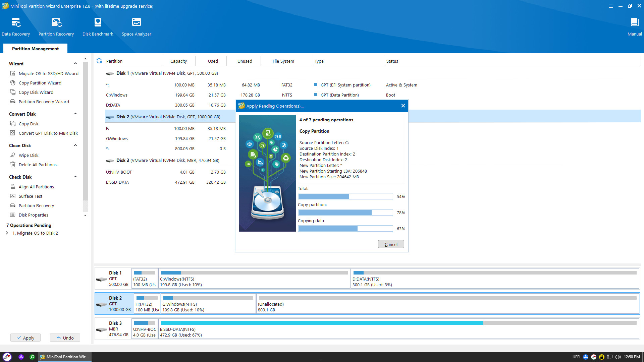Viewport: 644px width, 362px height.
Task: Click the Delete All Partitions trash icon
Action: pos(13,165)
